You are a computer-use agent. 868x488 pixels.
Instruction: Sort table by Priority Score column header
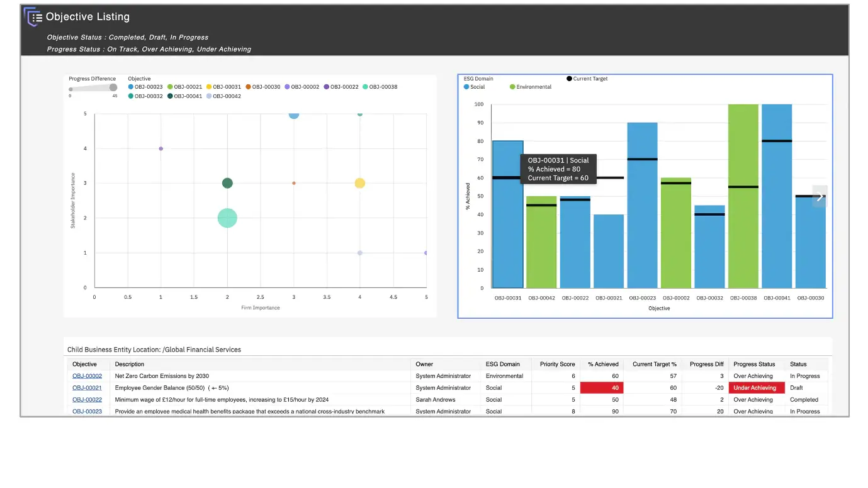[556, 364]
